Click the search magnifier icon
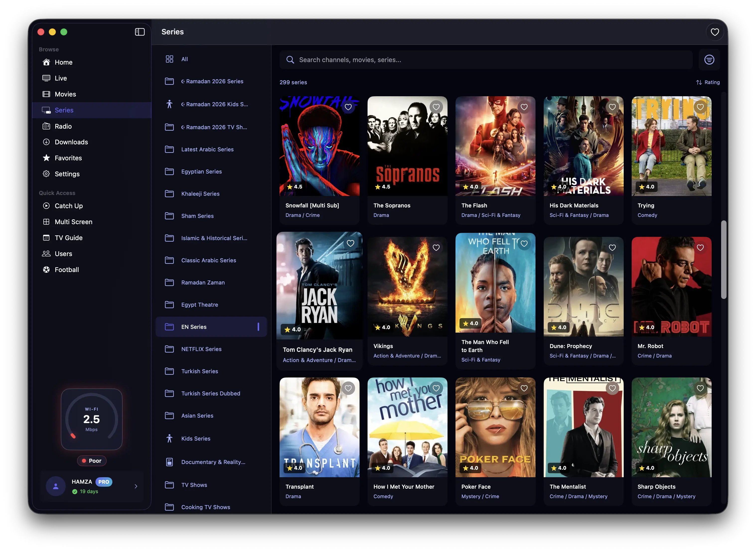This screenshot has height=551, width=756. 290,60
